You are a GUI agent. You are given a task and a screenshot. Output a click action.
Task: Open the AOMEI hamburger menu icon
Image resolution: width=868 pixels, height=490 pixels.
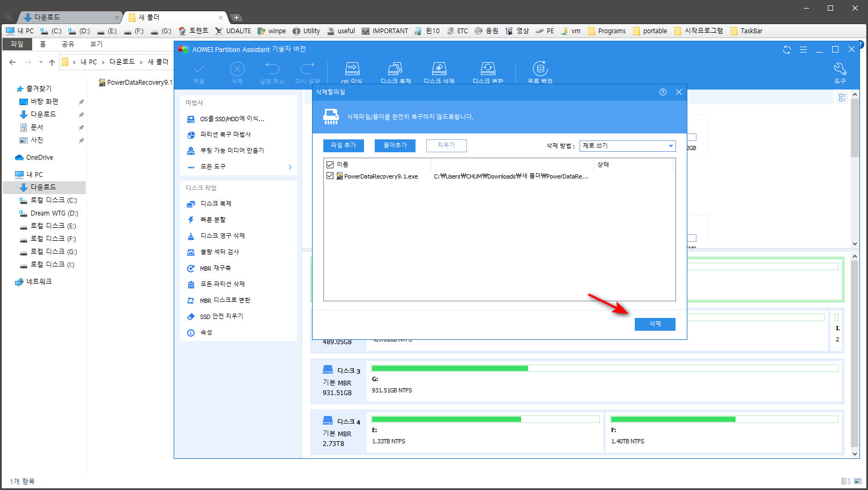(x=803, y=49)
